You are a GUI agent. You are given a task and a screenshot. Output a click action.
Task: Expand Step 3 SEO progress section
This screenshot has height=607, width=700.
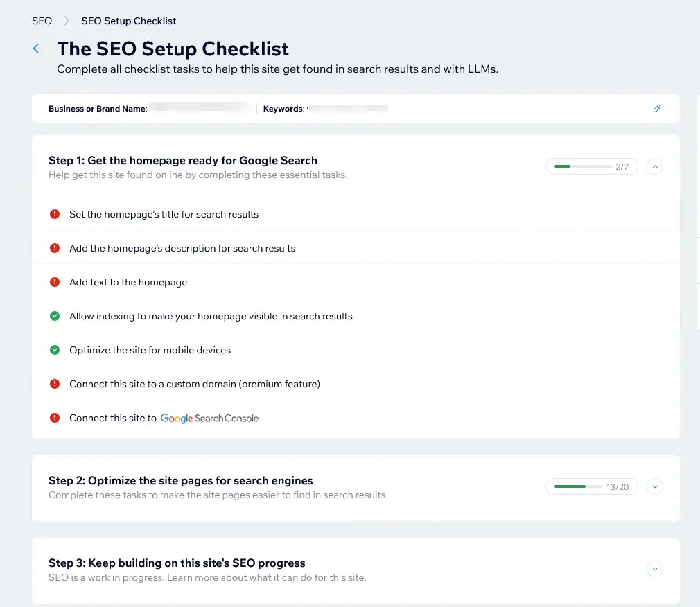pos(654,569)
